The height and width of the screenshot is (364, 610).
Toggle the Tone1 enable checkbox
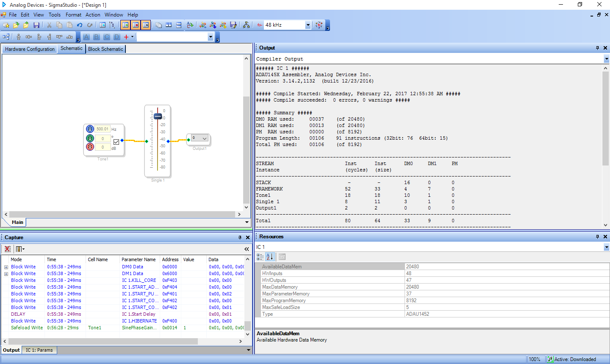click(x=116, y=142)
